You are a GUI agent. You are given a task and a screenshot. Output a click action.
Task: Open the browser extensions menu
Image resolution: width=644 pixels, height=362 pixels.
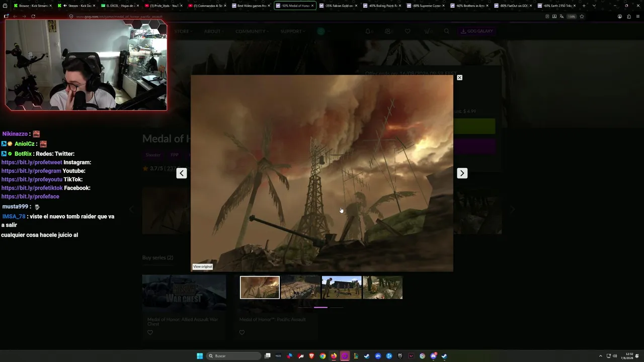click(628, 16)
